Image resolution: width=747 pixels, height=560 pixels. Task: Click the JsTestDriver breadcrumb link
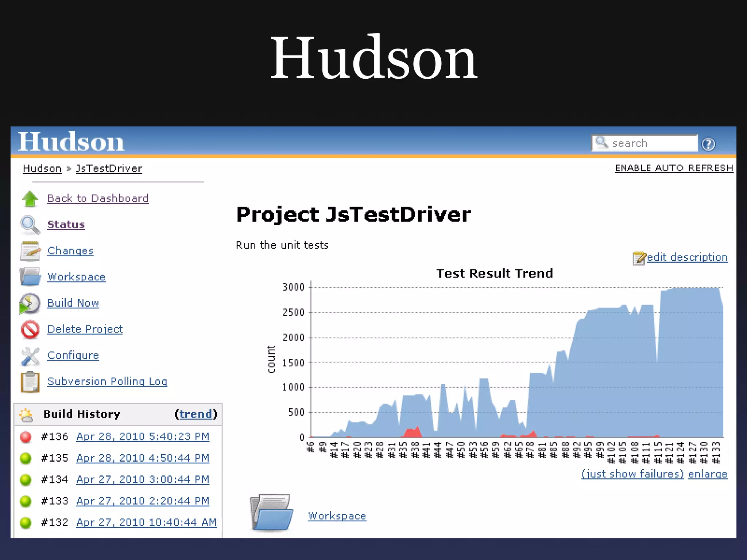(x=109, y=168)
